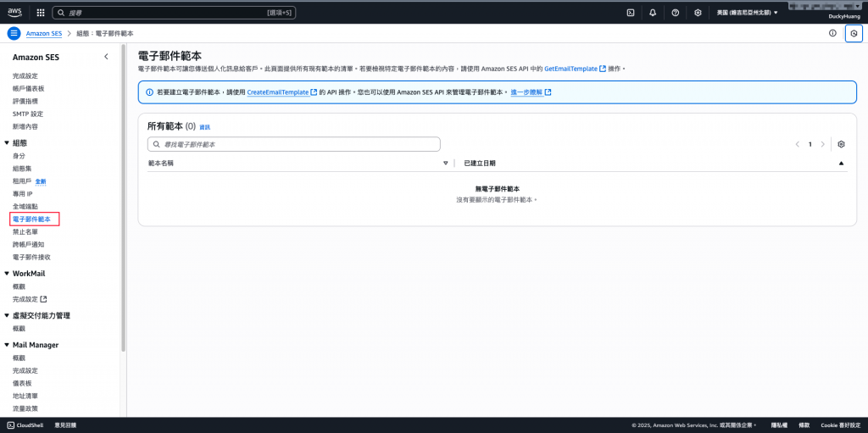Go to next page arrow in table
This screenshot has height=433, width=868.
(x=822, y=144)
